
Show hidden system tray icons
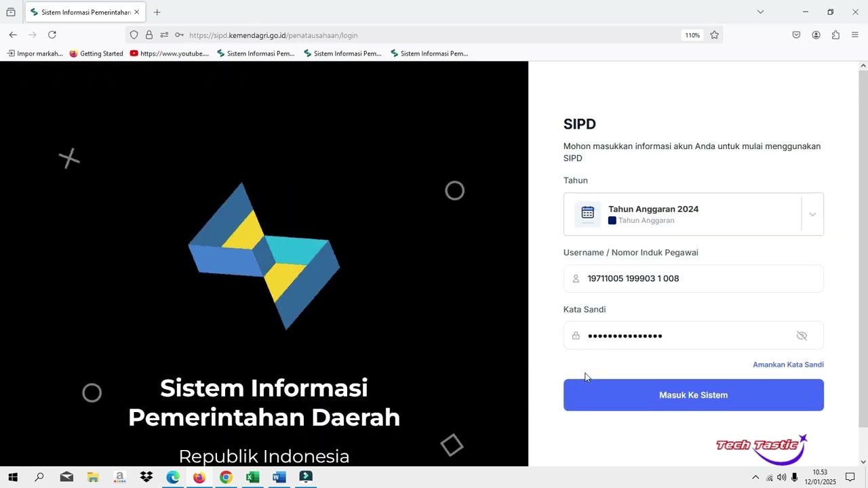tap(755, 477)
